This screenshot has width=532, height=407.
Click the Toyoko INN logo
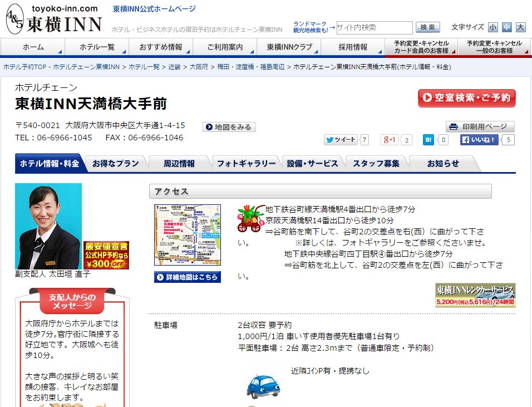click(x=54, y=19)
